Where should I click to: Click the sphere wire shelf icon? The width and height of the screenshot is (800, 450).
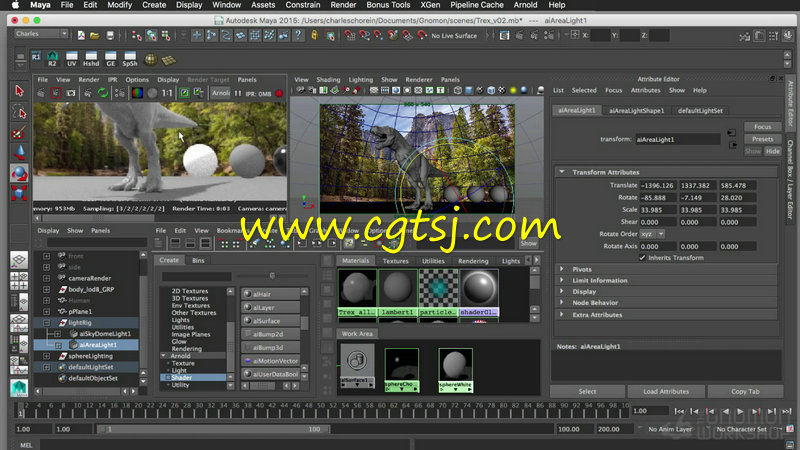pos(151,59)
